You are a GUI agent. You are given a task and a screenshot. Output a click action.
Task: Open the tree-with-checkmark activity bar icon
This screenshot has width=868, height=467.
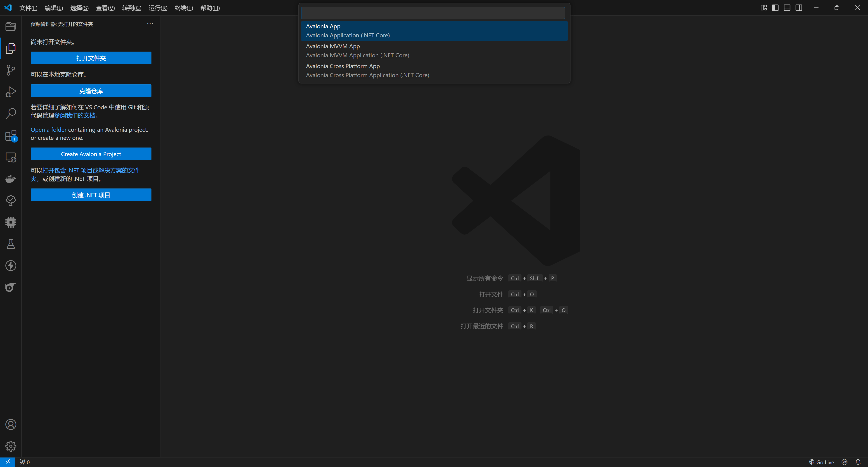point(11,200)
